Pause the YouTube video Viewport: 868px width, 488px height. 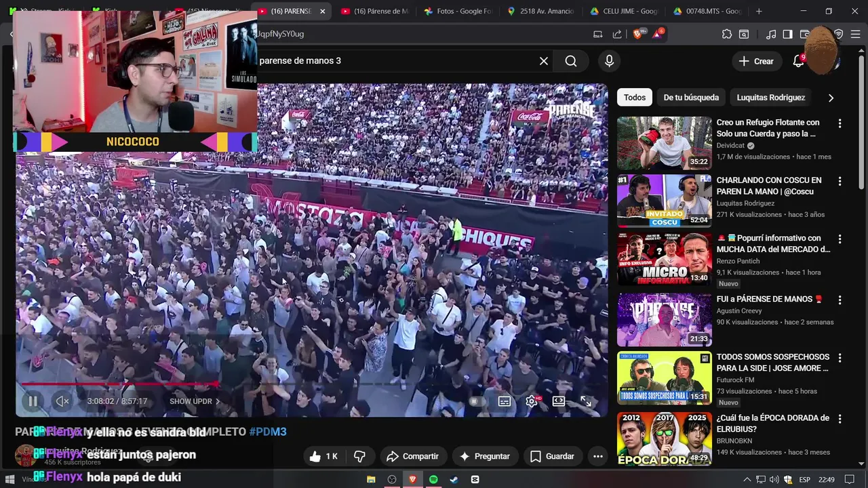pos(33,401)
